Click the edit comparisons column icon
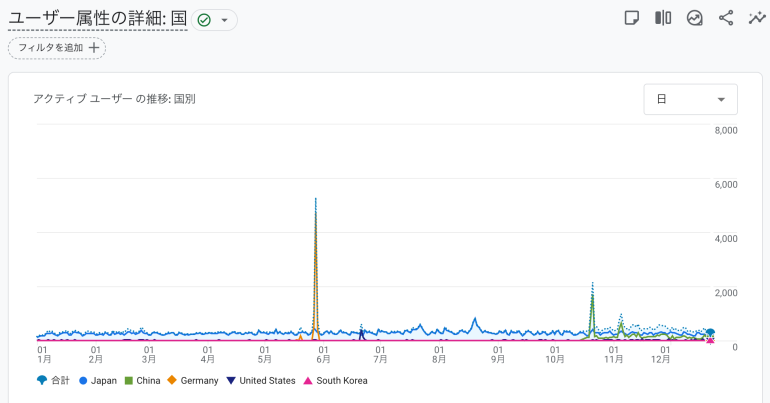Viewport: 770px width, 403px height. tap(663, 18)
